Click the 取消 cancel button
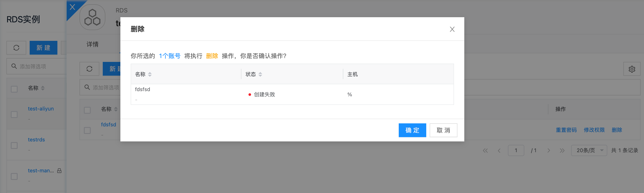644x193 pixels. click(443, 130)
